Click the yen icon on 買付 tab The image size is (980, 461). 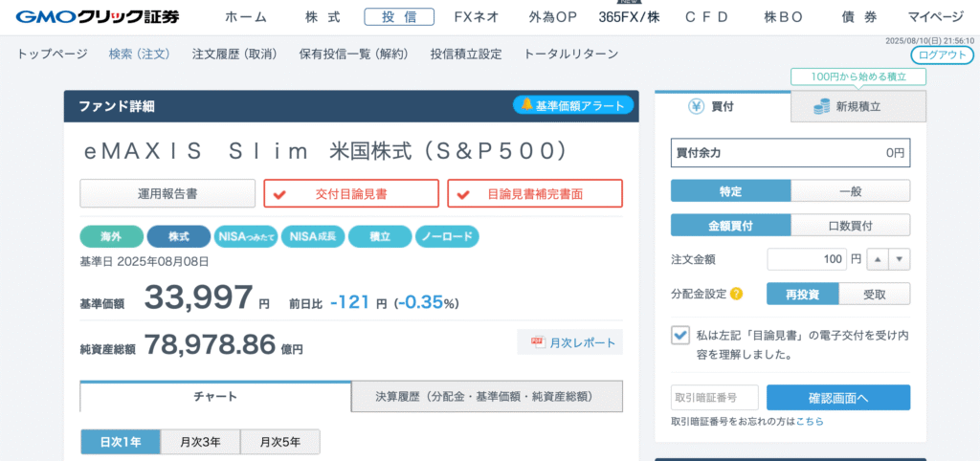pos(697,106)
